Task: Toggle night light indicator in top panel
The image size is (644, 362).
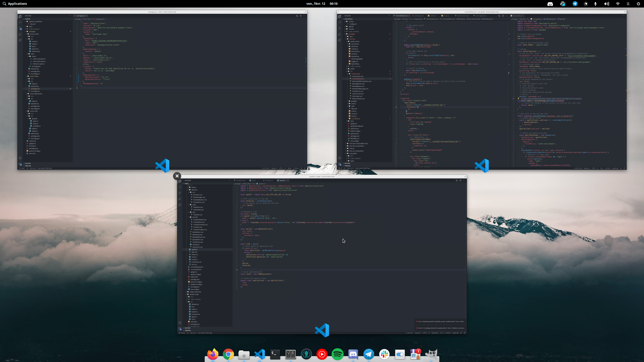Action: [586, 4]
